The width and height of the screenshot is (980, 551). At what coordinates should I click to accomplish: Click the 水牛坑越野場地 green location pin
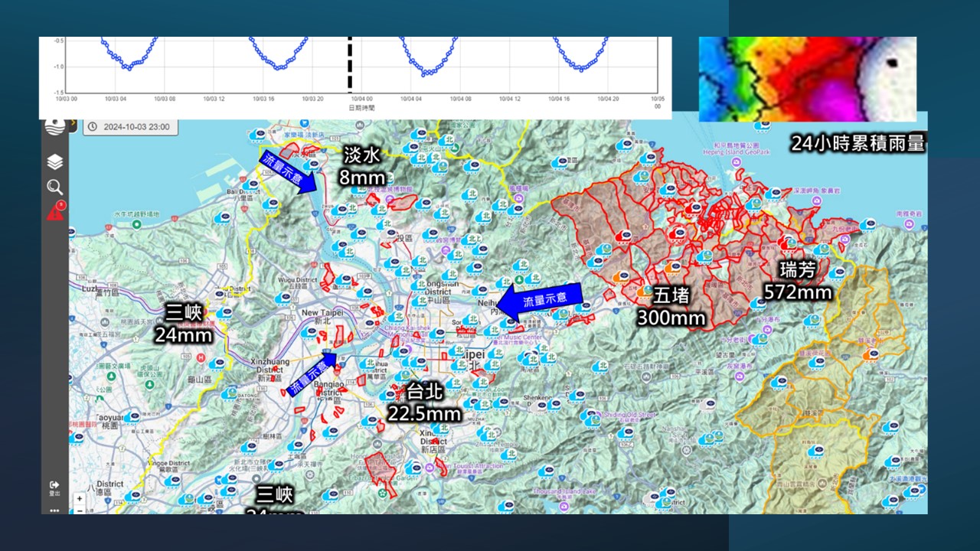(x=136, y=224)
